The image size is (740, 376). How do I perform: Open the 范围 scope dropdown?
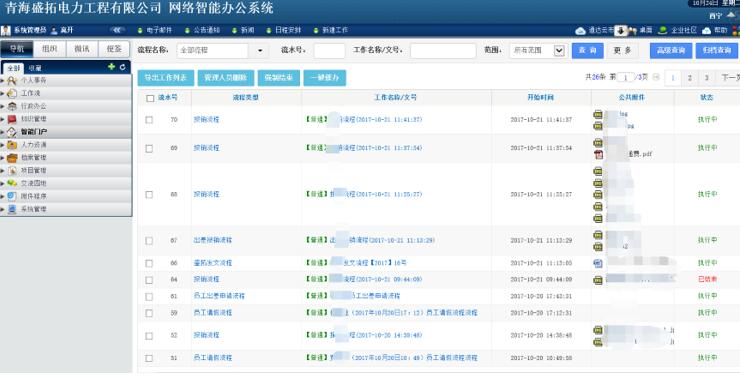[x=537, y=50]
